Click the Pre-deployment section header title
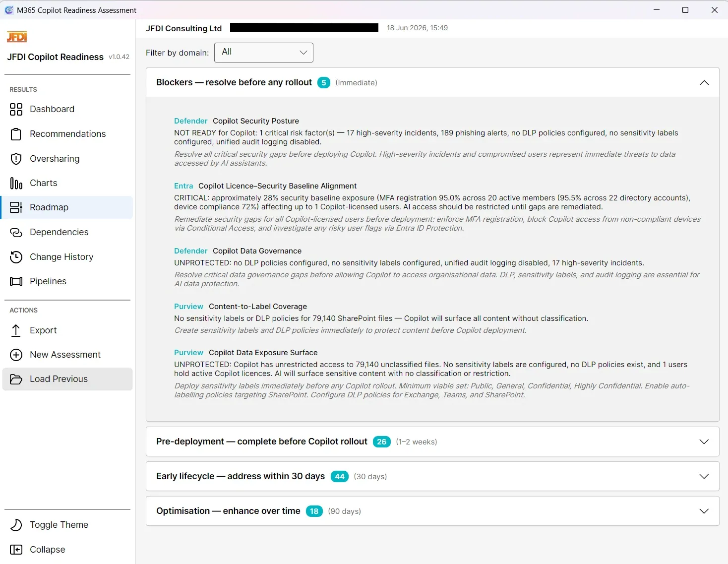 coord(262,441)
